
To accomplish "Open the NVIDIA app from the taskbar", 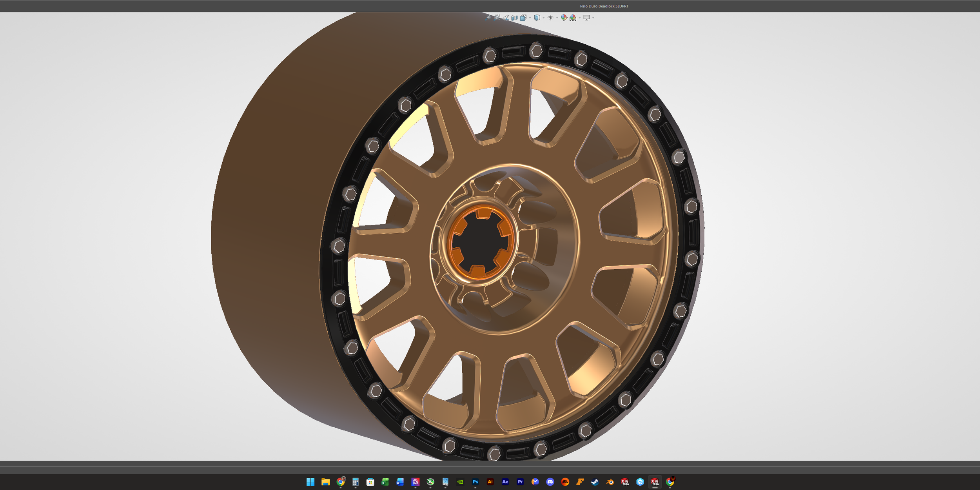I will [x=461, y=482].
